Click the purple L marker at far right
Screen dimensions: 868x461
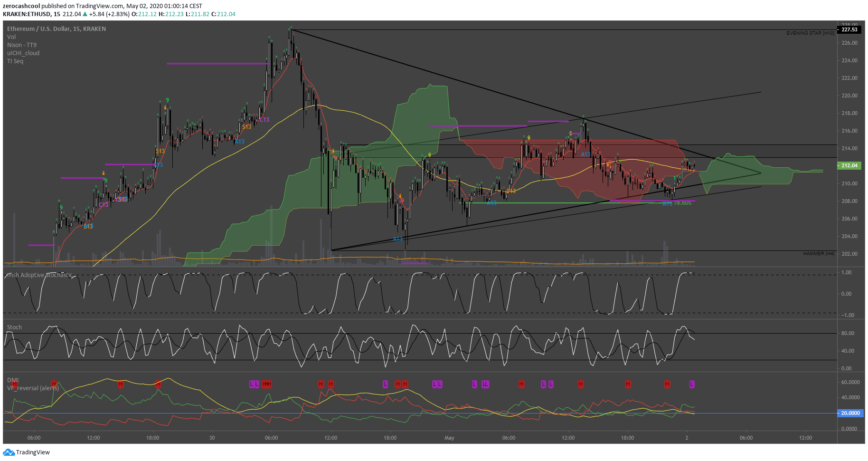(692, 384)
